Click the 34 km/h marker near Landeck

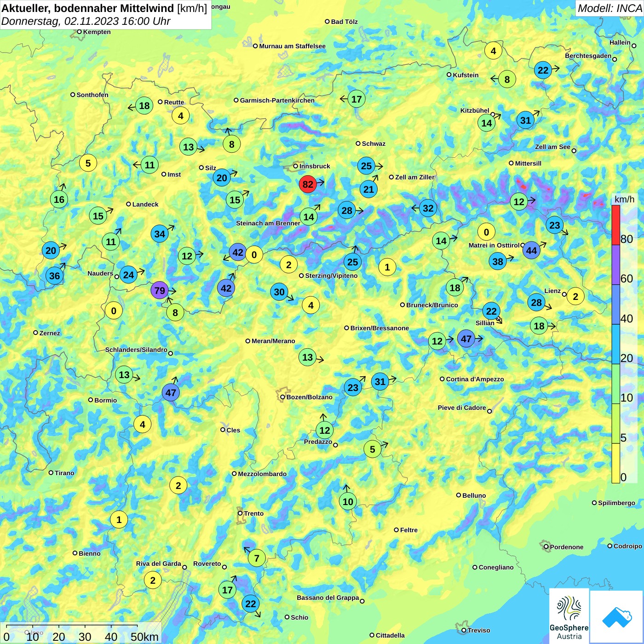click(x=160, y=234)
